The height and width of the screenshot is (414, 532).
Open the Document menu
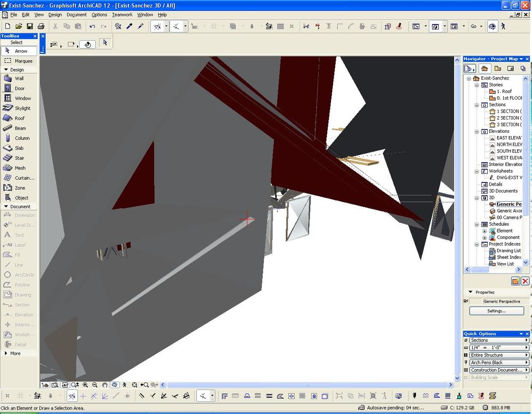click(77, 14)
